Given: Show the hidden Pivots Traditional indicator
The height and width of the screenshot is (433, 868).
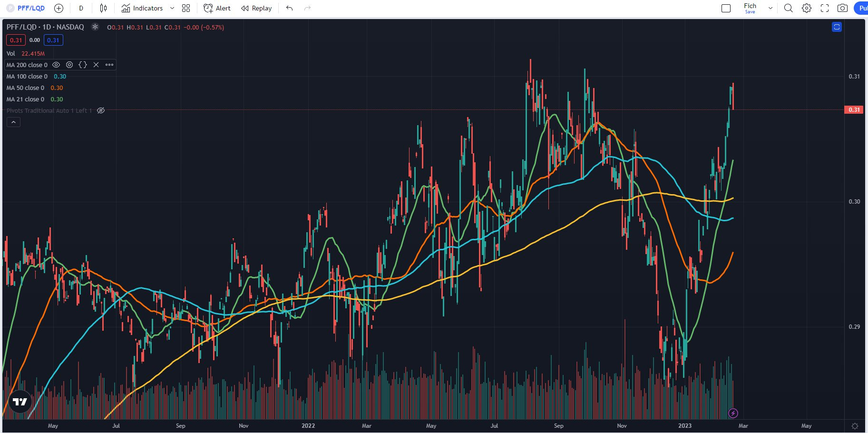Looking at the screenshot, I should pyautogui.click(x=101, y=110).
